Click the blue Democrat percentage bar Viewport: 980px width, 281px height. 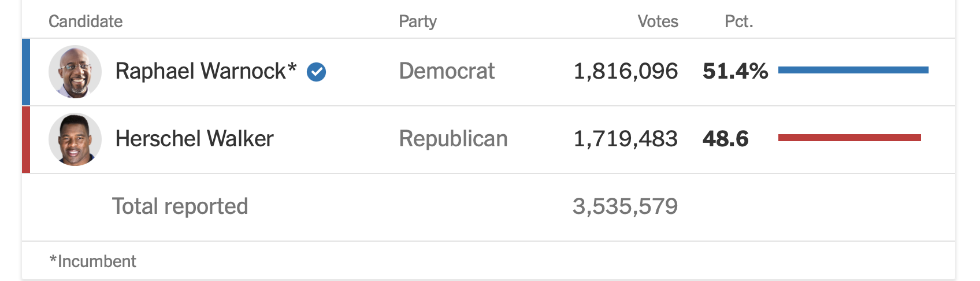pyautogui.click(x=853, y=70)
